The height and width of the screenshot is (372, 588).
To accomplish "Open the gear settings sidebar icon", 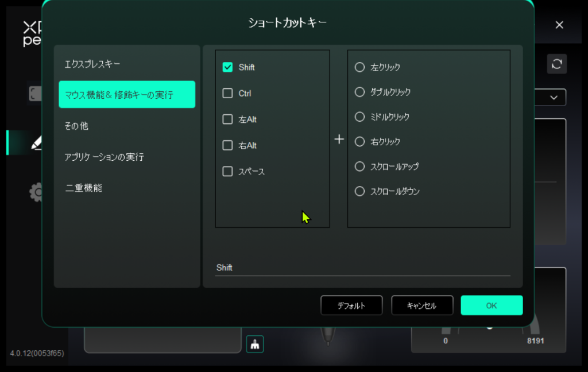I will click(x=36, y=192).
